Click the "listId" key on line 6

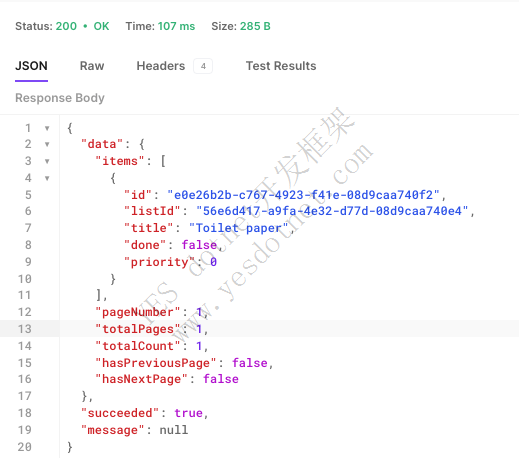coord(152,211)
